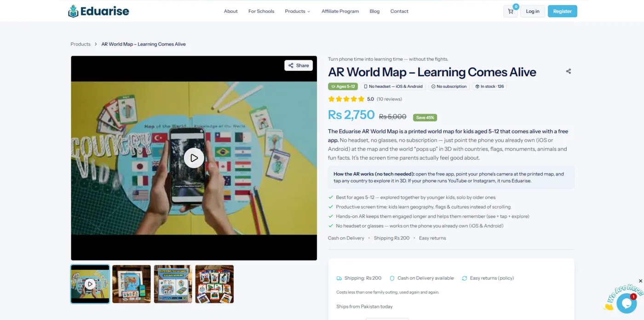Click Easy returns (policy) link
644x320 pixels.
[x=492, y=278]
